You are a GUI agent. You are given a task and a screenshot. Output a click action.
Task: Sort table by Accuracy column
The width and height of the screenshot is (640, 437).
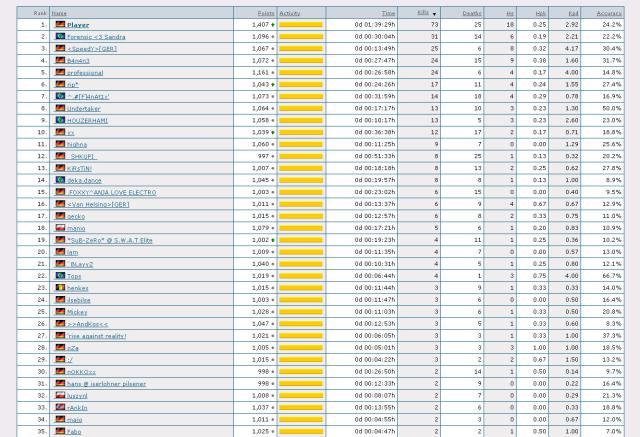pyautogui.click(x=608, y=12)
